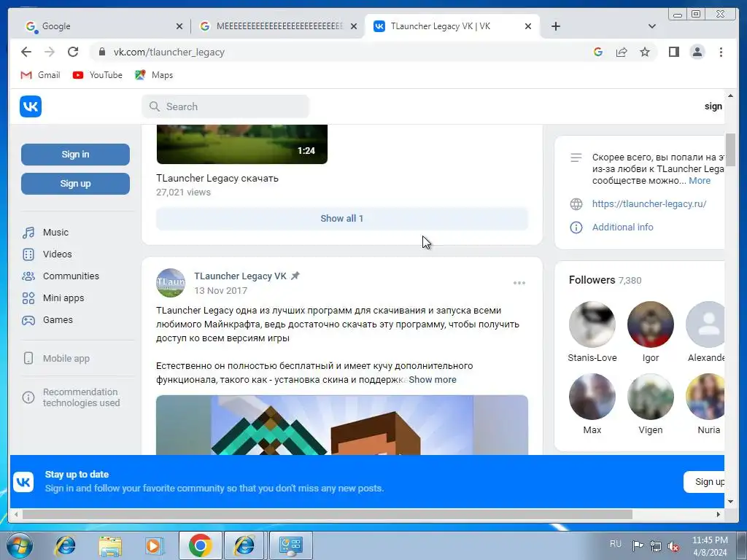Screen dimensions: 747x560
Task: Go back with the browser back arrow
Action: [x=26, y=52]
